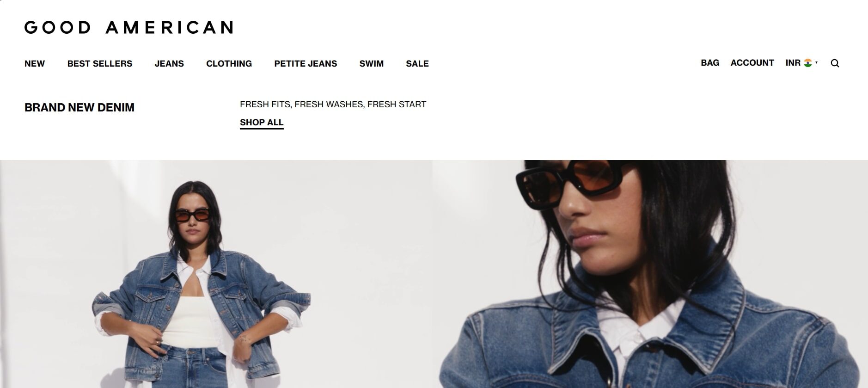Viewport: 868px width, 388px height.
Task: Click the Fresh Fits, Fresh Washes tagline
Action: [x=333, y=105]
